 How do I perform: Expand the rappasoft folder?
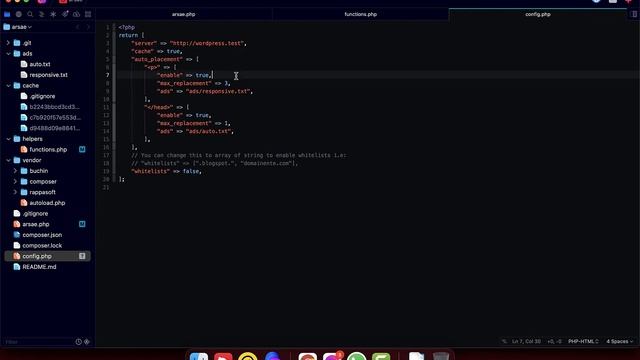tap(15, 192)
